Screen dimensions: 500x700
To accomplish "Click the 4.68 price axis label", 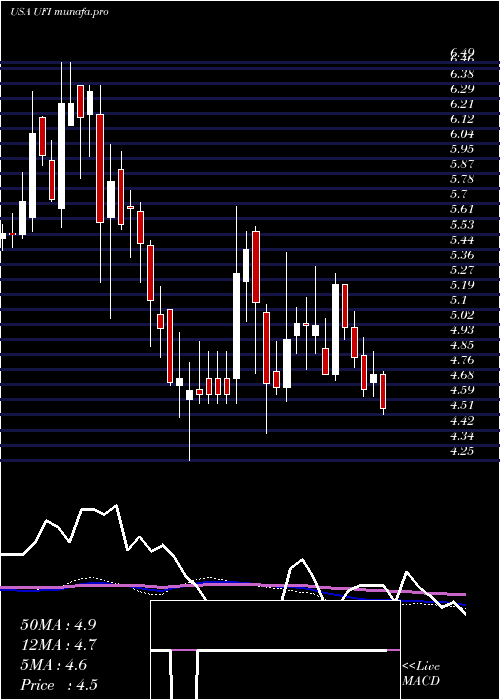I will (x=462, y=375).
